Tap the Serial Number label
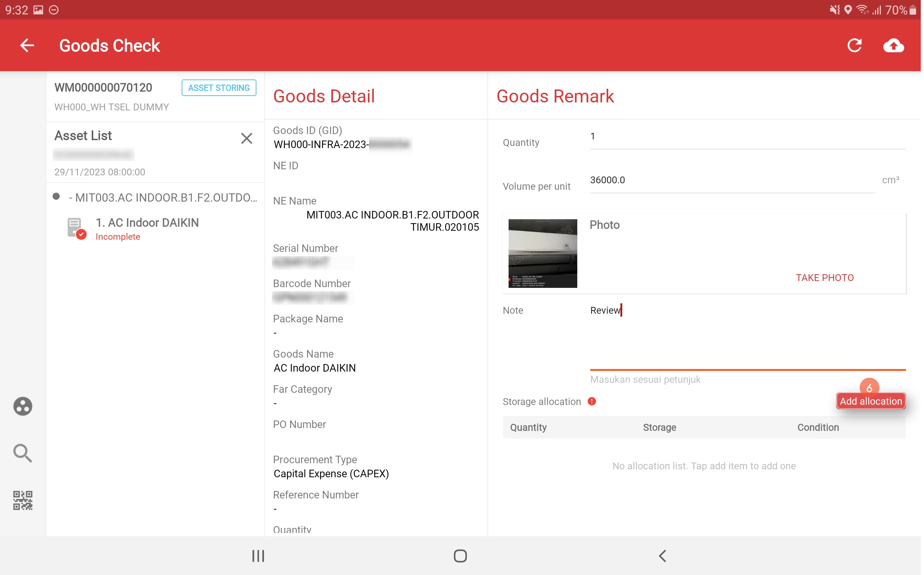Viewport: 924px width, 575px height. [306, 249]
